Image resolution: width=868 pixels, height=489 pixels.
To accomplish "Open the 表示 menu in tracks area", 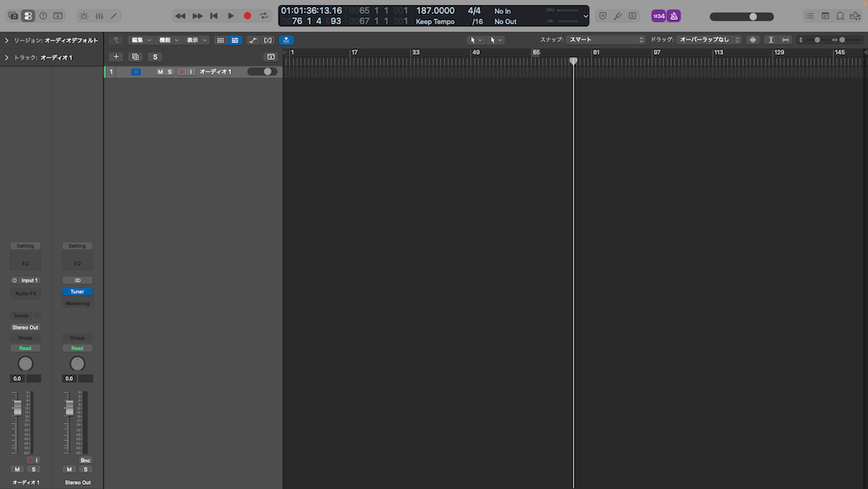I will [x=195, y=40].
